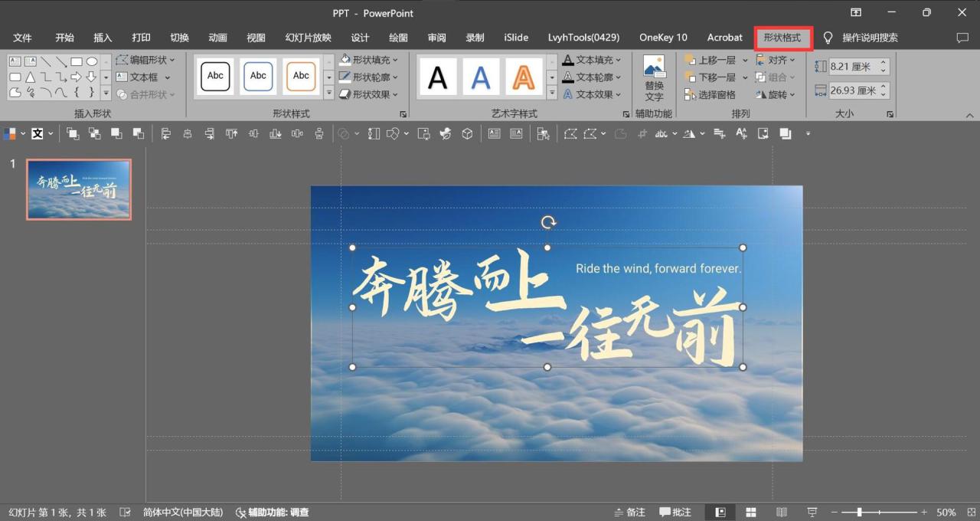This screenshot has height=521, width=980.
Task: Click the 3D cube icon in quick access toolbar
Action: [467, 133]
